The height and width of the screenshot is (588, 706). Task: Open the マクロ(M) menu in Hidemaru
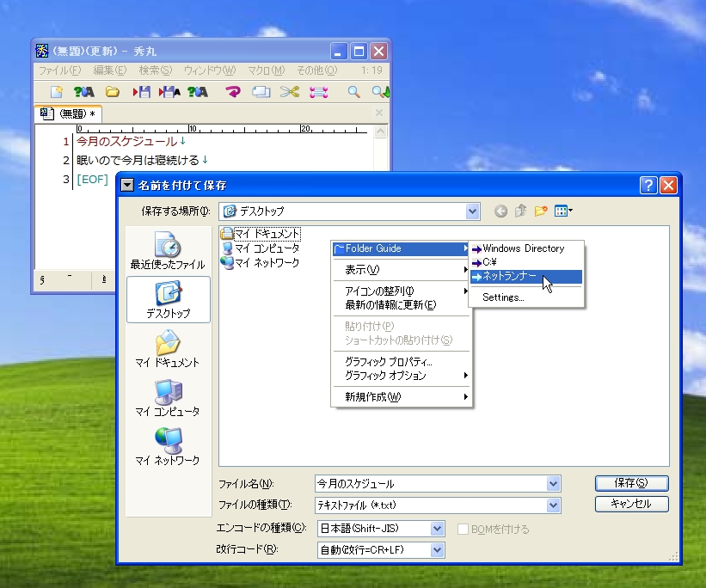pyautogui.click(x=266, y=70)
